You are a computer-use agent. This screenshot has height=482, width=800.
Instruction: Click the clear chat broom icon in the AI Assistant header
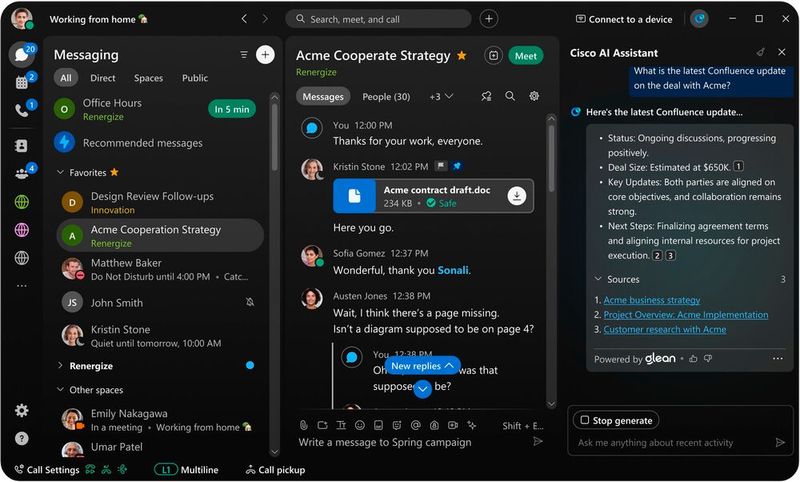click(x=760, y=52)
